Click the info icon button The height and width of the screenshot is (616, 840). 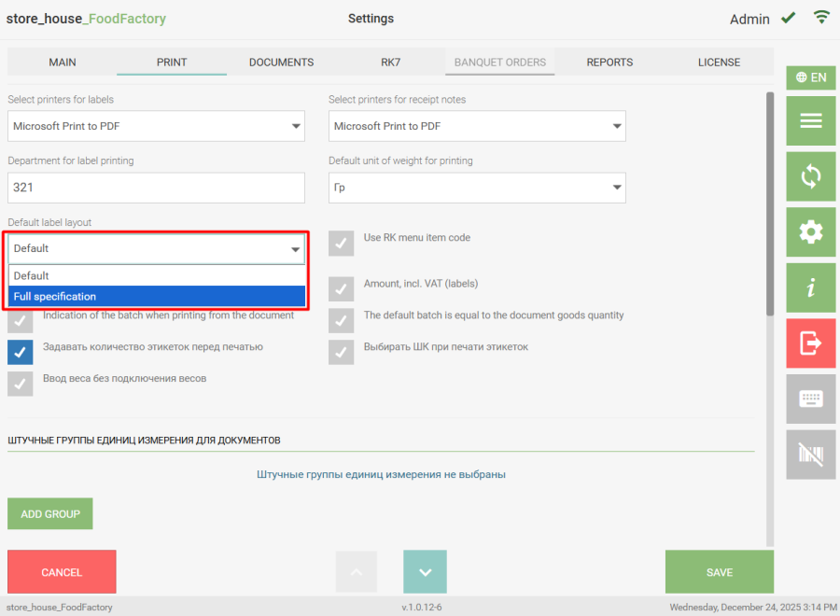click(810, 287)
